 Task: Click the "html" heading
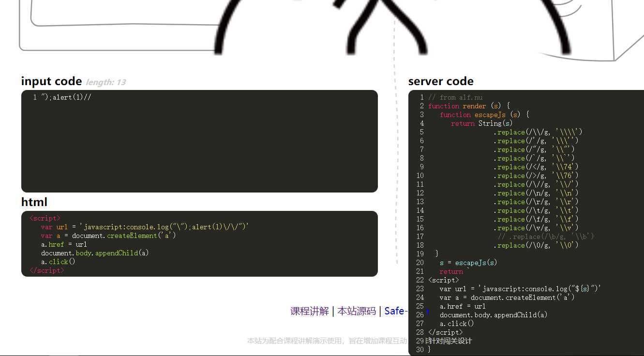(x=34, y=202)
